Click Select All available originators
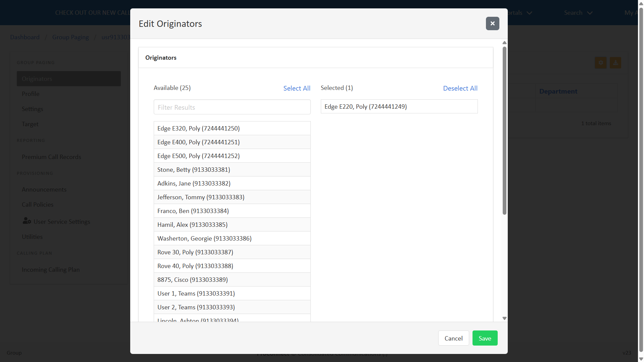 point(297,88)
